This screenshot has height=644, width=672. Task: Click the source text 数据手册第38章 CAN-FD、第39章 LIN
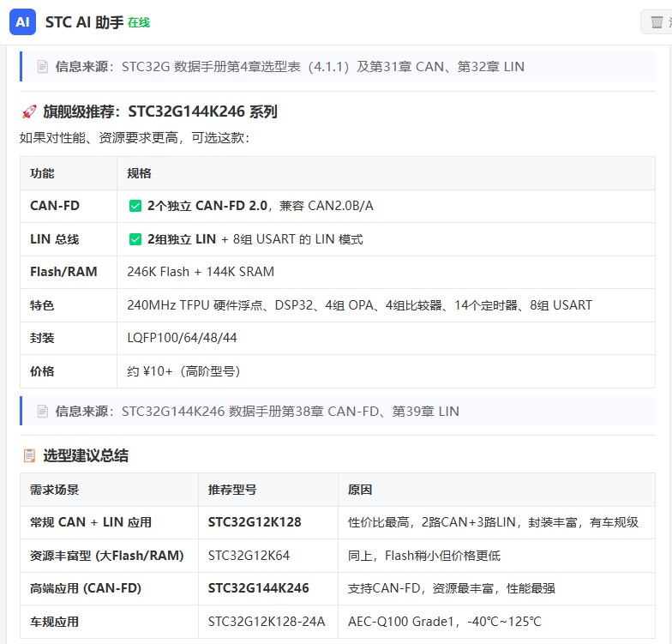(344, 412)
